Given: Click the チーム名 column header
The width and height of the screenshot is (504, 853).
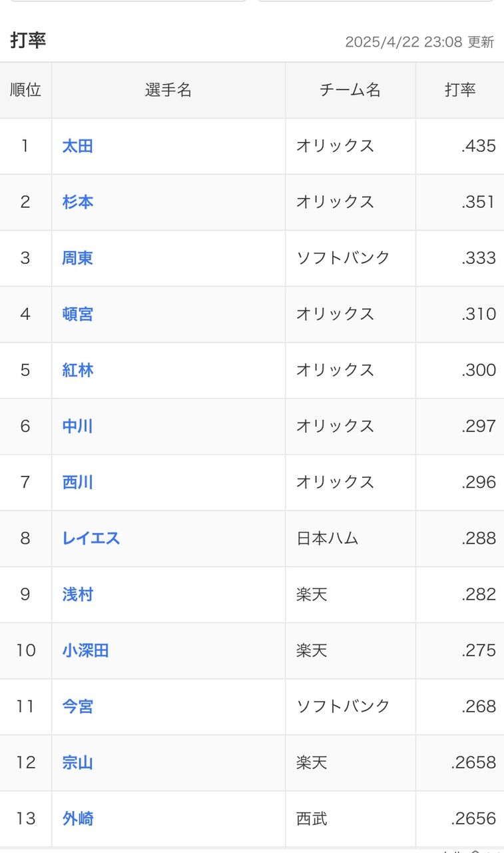Looking at the screenshot, I should [x=350, y=91].
